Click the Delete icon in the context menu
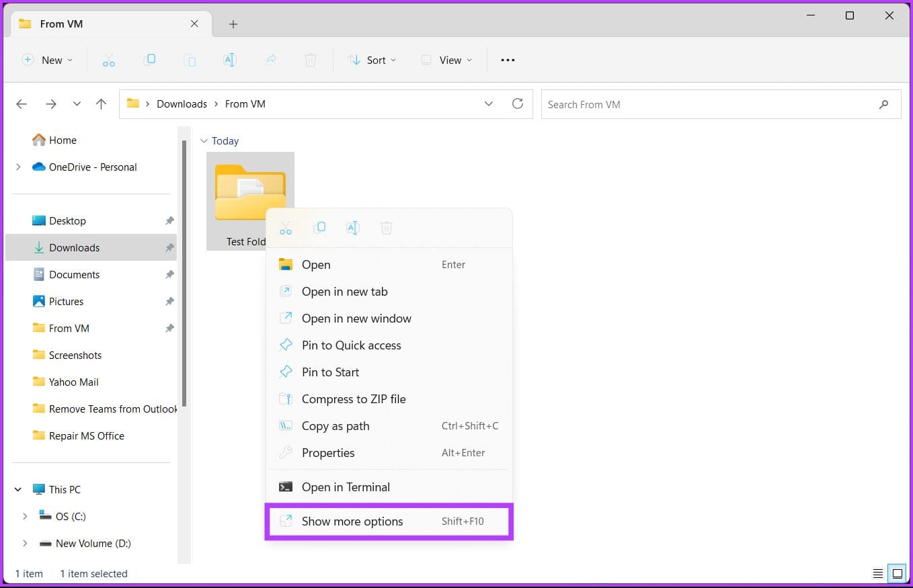The width and height of the screenshot is (913, 588). 387,227
